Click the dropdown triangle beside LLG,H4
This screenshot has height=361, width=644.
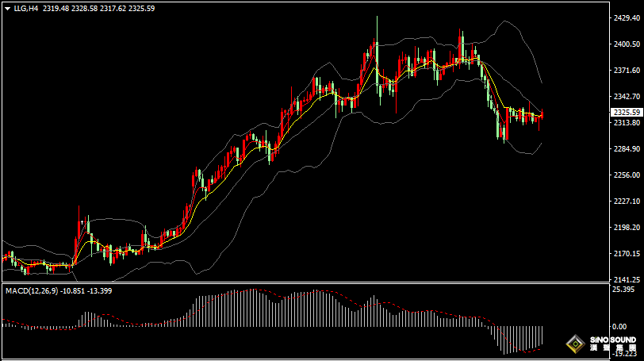(6, 8)
